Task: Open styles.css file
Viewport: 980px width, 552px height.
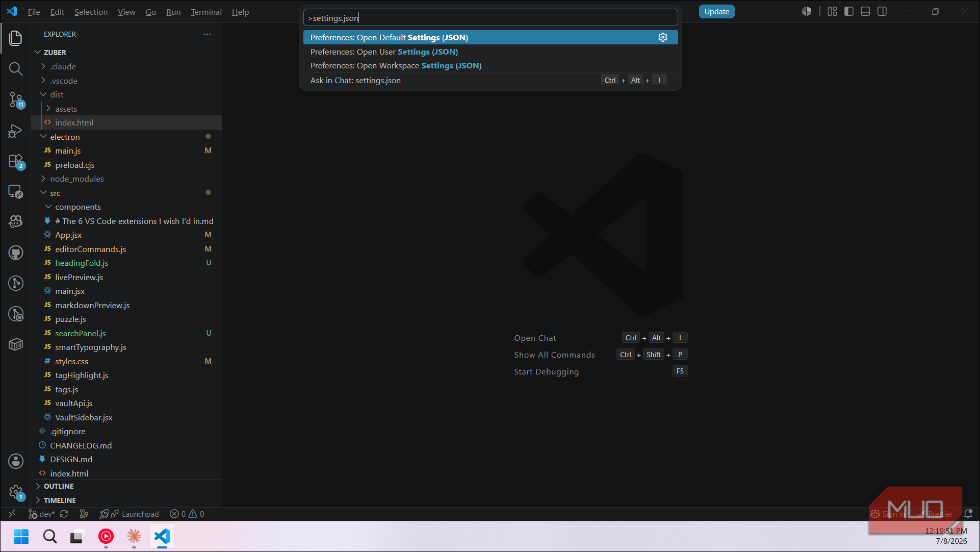Action: coord(126,361)
